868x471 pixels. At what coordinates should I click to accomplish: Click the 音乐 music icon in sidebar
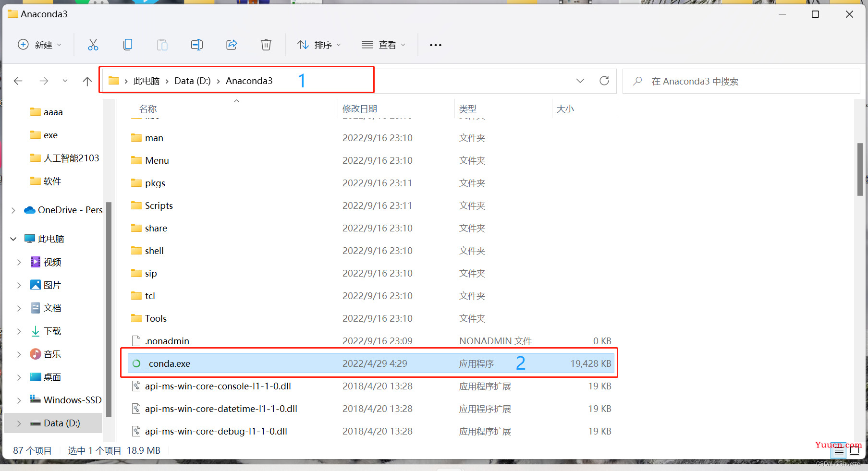[36, 354]
